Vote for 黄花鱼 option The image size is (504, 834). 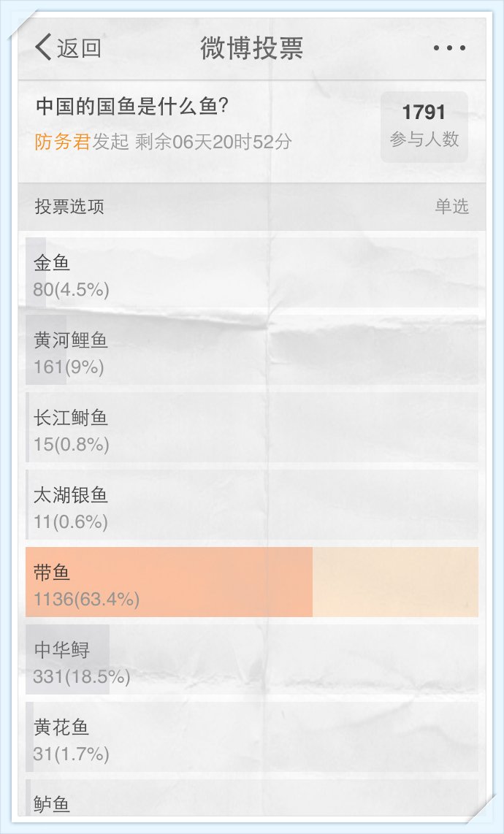[x=252, y=737]
